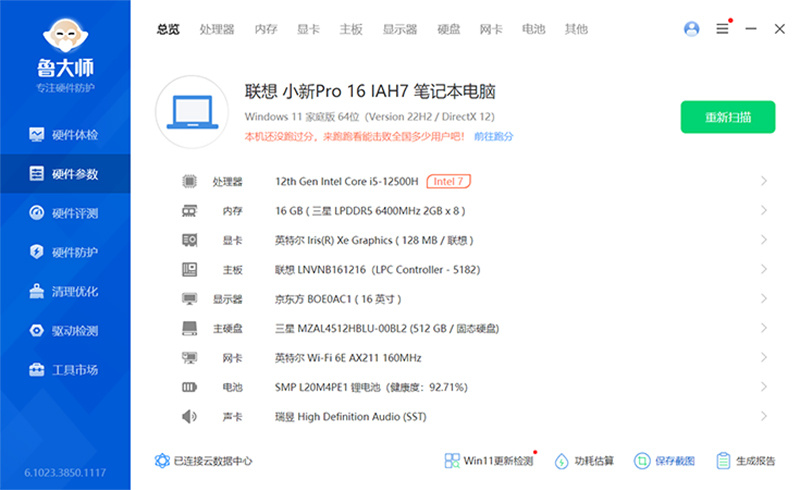800x490 pixels.
Task: Go to 硬件评测 in the sidebar
Action: (x=65, y=213)
